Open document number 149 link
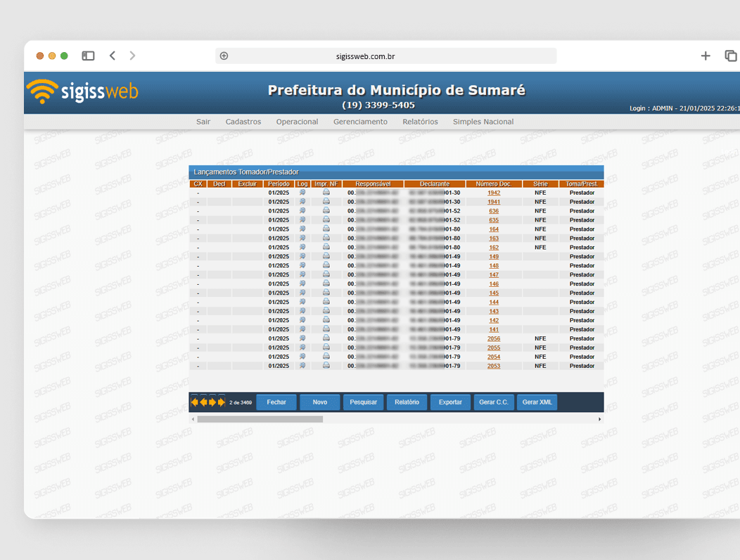The width and height of the screenshot is (740, 560). [x=494, y=256]
